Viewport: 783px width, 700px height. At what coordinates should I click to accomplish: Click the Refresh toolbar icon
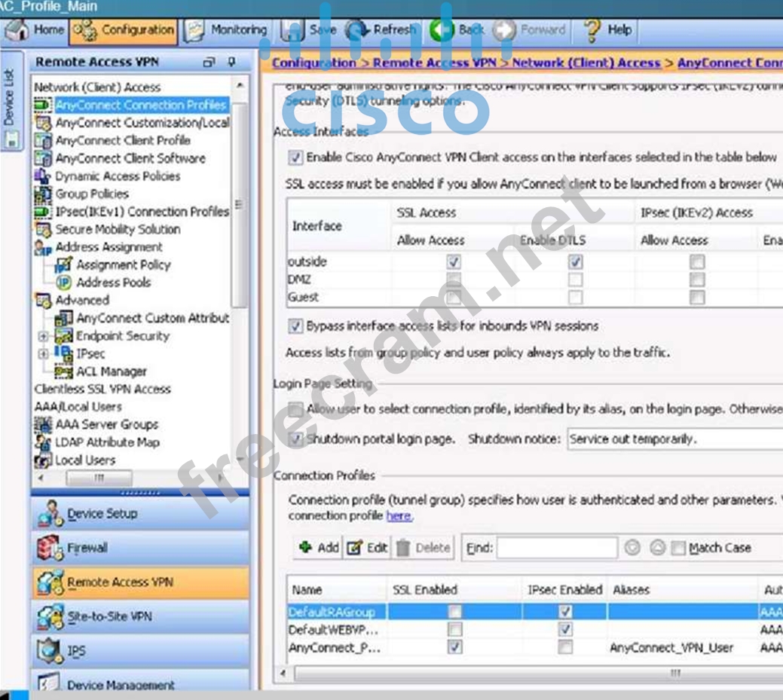point(355,31)
